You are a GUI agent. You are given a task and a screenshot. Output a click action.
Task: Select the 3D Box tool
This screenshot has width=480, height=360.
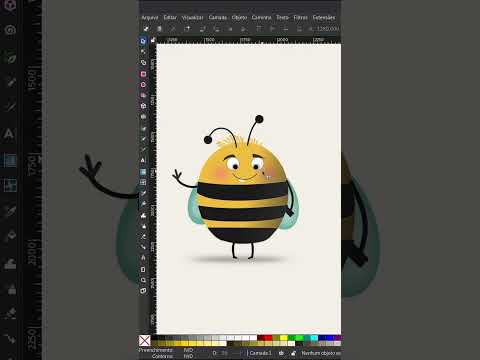pos(143,106)
